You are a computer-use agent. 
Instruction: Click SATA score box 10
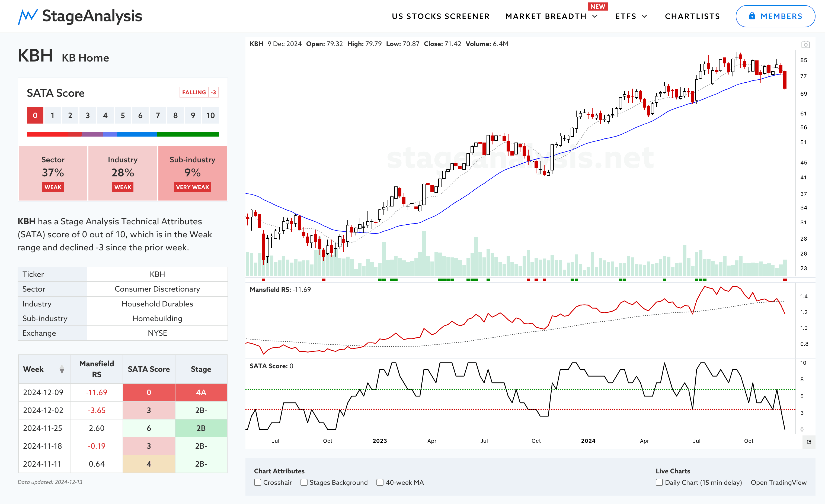point(210,115)
